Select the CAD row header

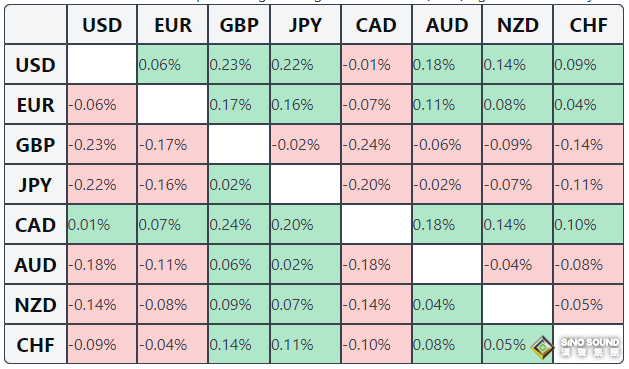pos(35,225)
